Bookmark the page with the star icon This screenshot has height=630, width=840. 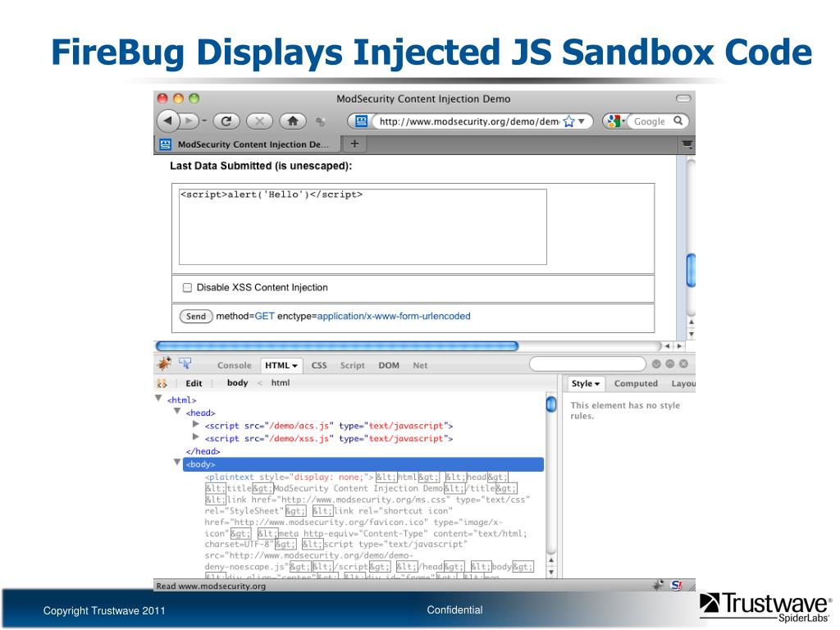click(568, 121)
